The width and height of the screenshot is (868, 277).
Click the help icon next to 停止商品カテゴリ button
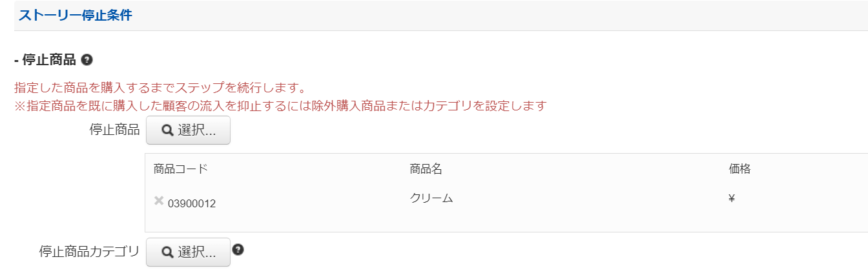(x=238, y=250)
